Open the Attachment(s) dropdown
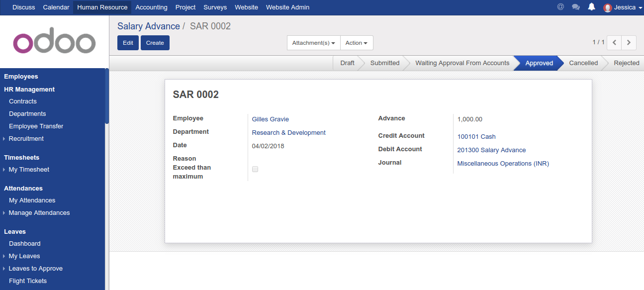This screenshot has width=644, height=290. (313, 43)
